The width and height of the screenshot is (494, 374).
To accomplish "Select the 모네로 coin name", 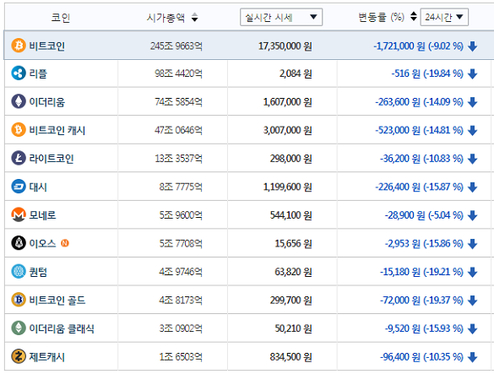I will click(x=42, y=215).
